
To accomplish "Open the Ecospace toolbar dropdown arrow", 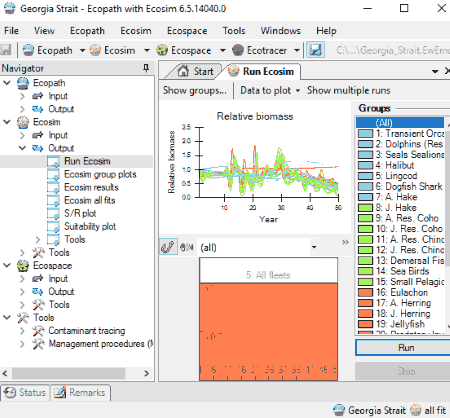I will tap(222, 50).
